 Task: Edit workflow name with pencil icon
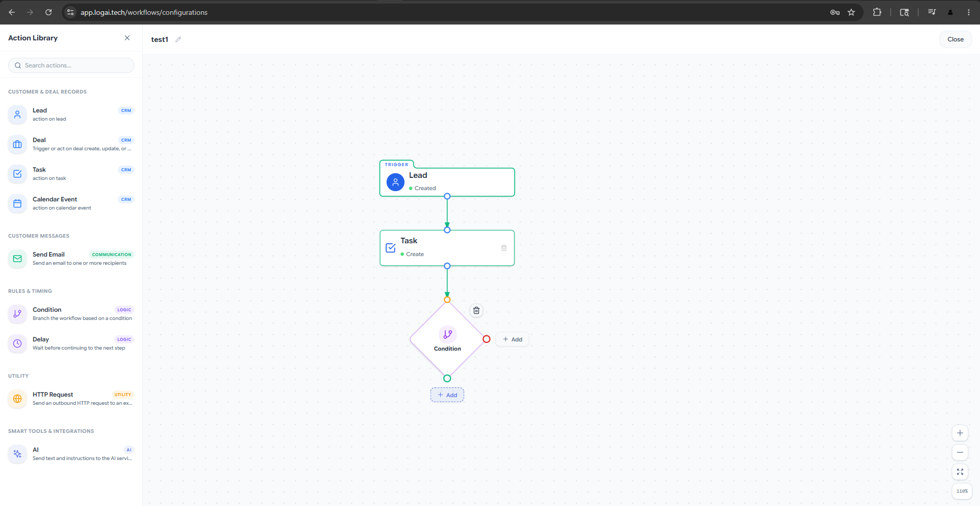tap(178, 39)
